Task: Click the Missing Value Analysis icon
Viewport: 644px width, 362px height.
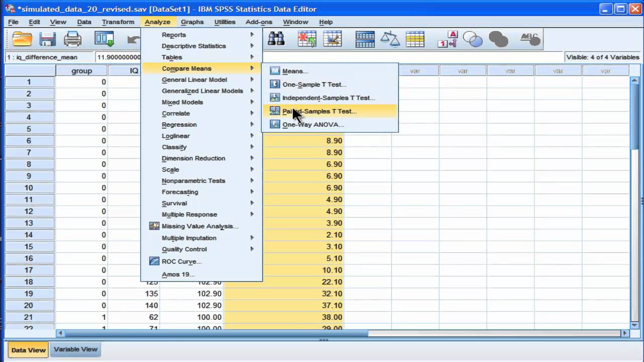Action: tap(154, 226)
